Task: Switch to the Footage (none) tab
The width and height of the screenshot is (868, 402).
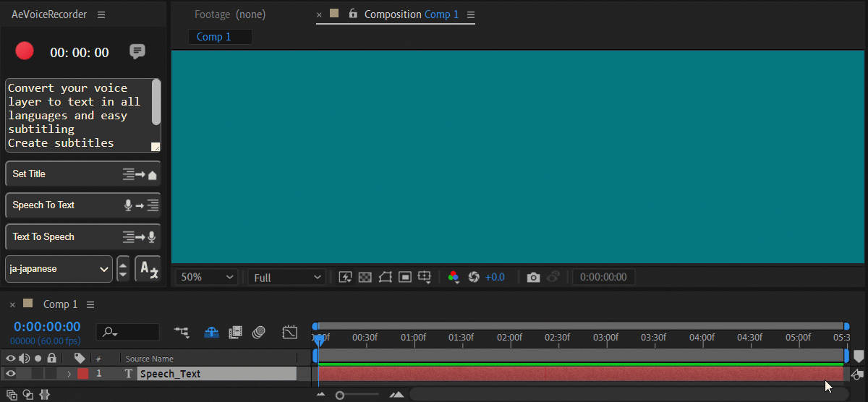Action: click(229, 14)
